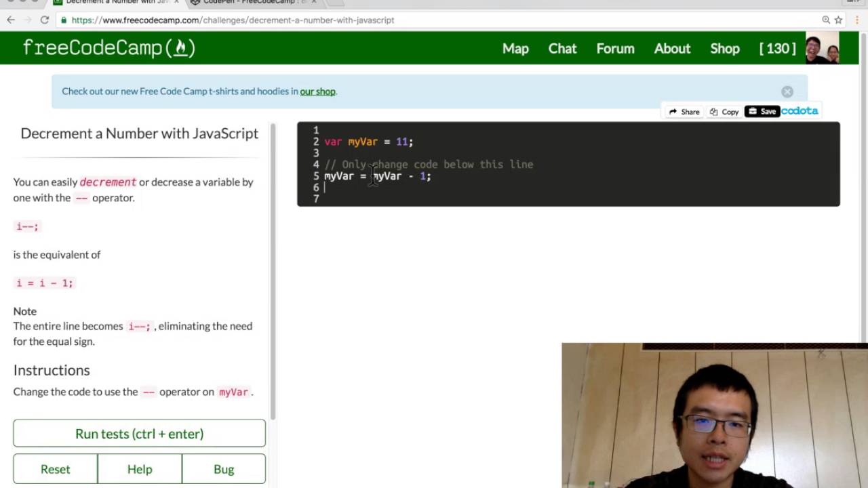The height and width of the screenshot is (488, 868).
Task: Click the Share button above editor
Action: point(684,111)
